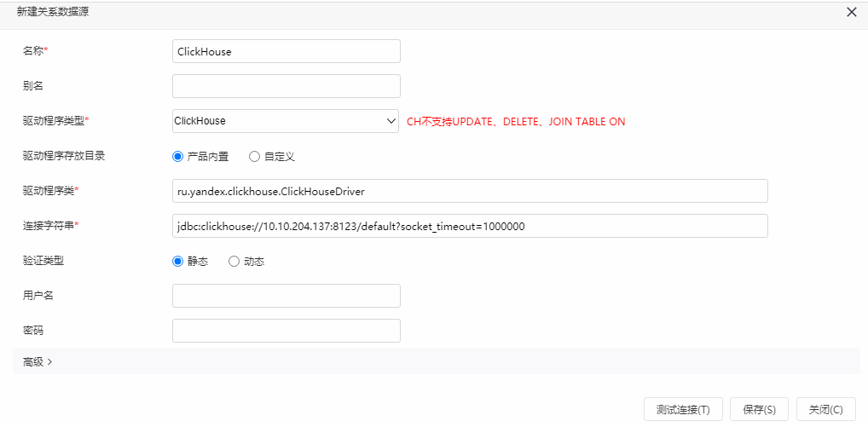Click the 名称 label
The height and width of the screenshot is (427, 868).
click(x=35, y=51)
